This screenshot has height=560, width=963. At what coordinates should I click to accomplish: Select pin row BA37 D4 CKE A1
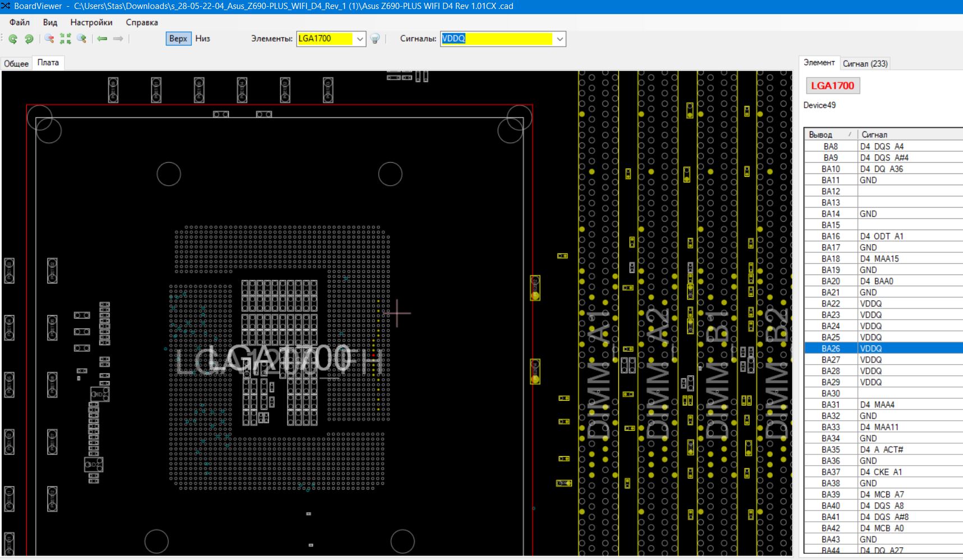[884, 472]
